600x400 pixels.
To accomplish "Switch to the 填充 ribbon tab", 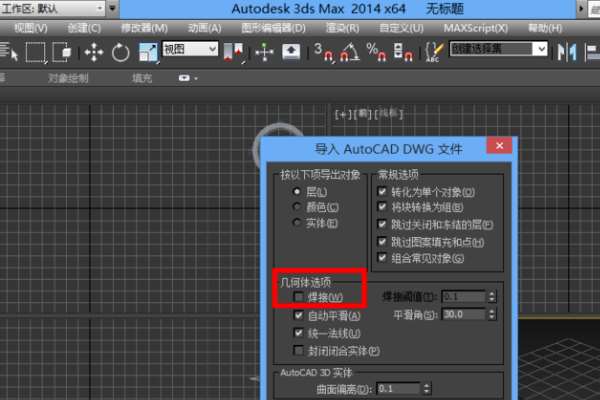I will (142, 78).
